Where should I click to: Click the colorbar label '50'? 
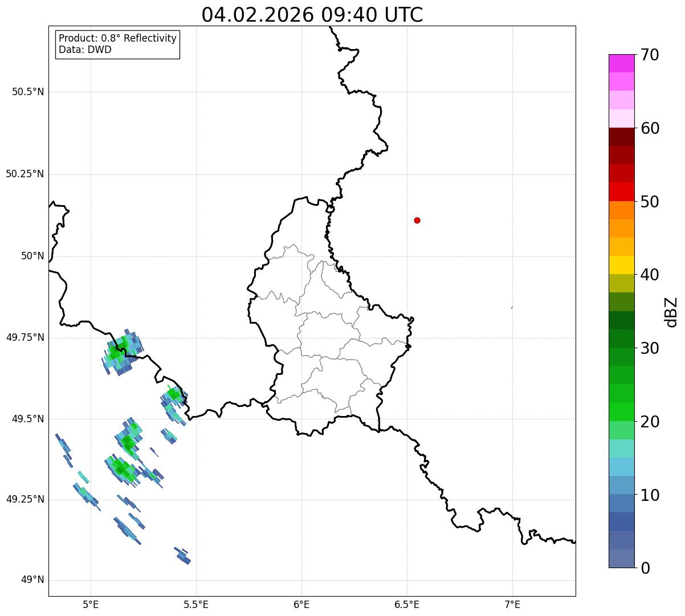click(x=650, y=202)
